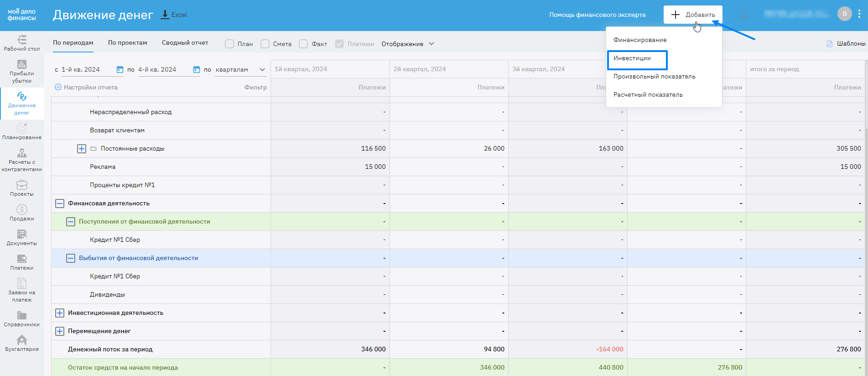Click the Добавить button
868x376 pixels.
pos(692,15)
